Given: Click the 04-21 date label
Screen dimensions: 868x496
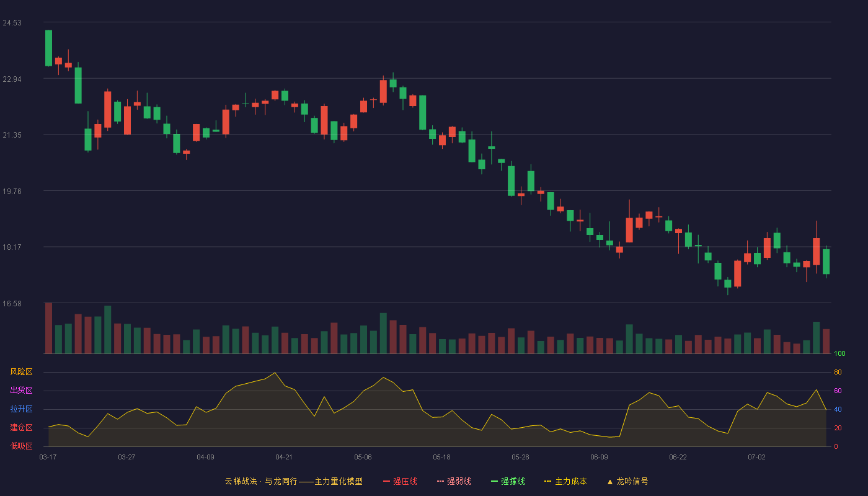Looking at the screenshot, I should tap(284, 457).
